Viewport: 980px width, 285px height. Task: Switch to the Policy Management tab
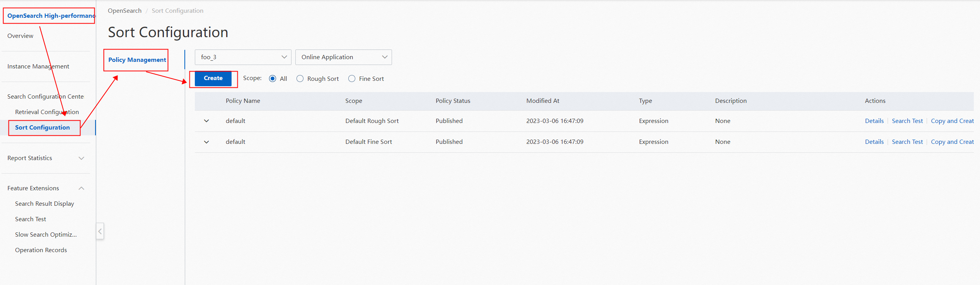click(x=137, y=60)
